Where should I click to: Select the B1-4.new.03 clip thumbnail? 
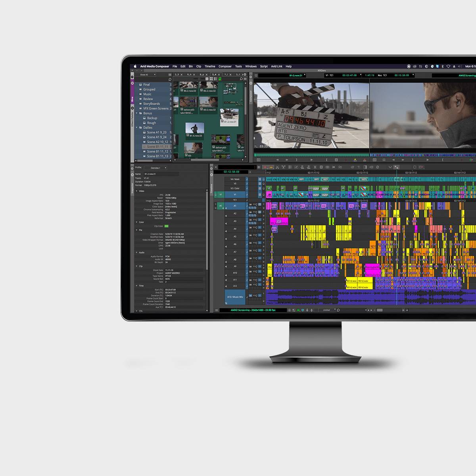[195, 129]
